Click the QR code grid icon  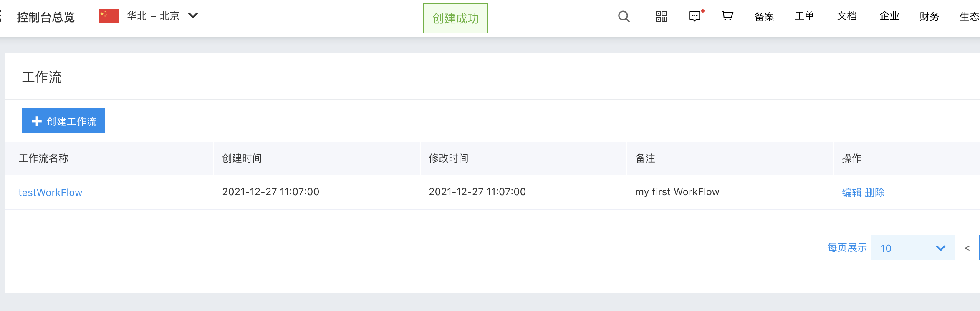click(x=661, y=16)
